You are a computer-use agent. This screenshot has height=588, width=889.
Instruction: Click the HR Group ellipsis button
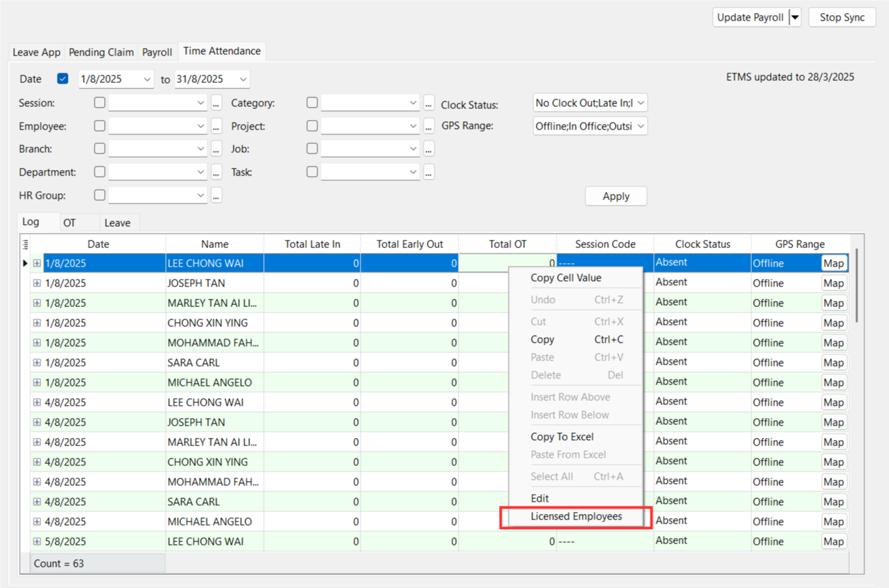(217, 196)
